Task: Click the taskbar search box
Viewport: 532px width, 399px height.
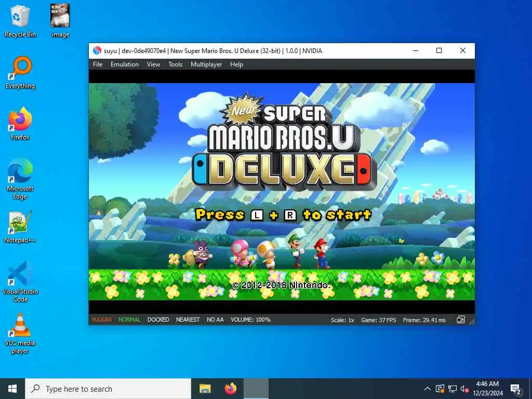Action: (108, 389)
